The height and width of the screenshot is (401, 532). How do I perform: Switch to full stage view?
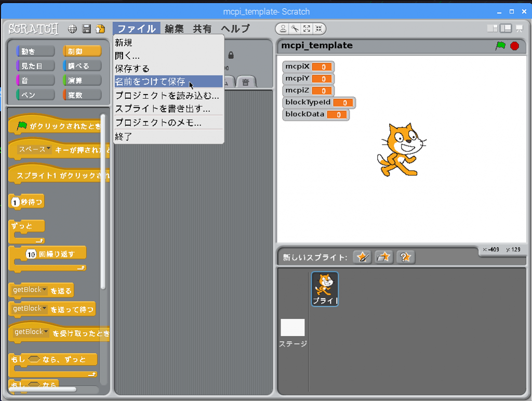pyautogui.click(x=506, y=29)
